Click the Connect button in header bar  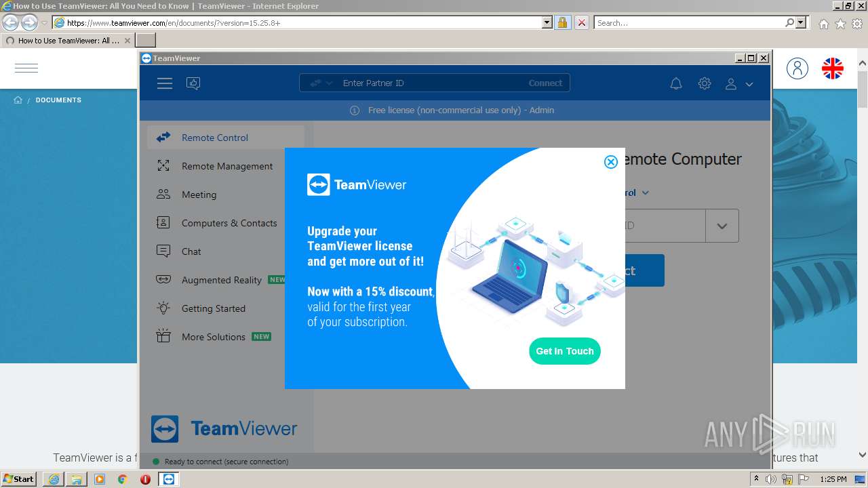tap(545, 83)
